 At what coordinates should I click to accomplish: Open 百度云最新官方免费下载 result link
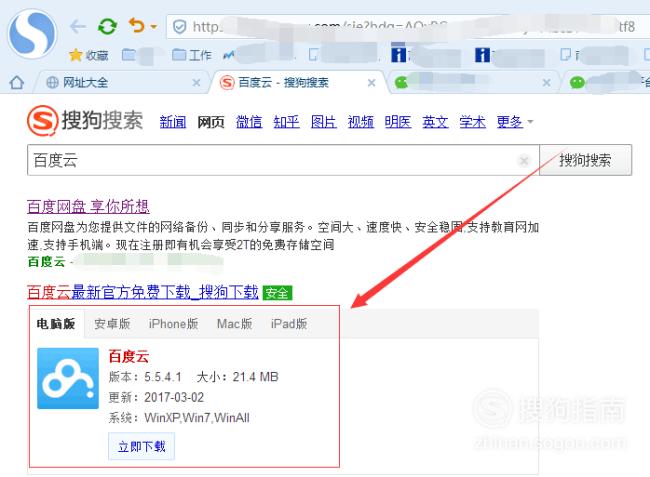click(x=143, y=292)
